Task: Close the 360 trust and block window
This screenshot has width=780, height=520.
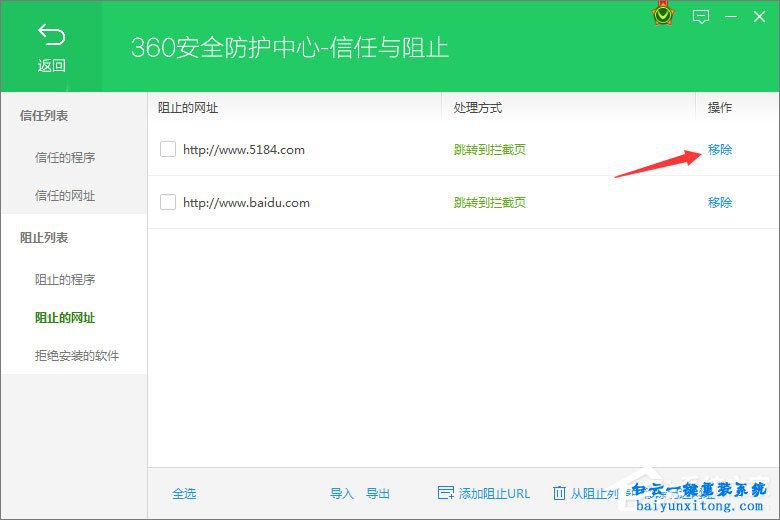Action: (x=761, y=16)
